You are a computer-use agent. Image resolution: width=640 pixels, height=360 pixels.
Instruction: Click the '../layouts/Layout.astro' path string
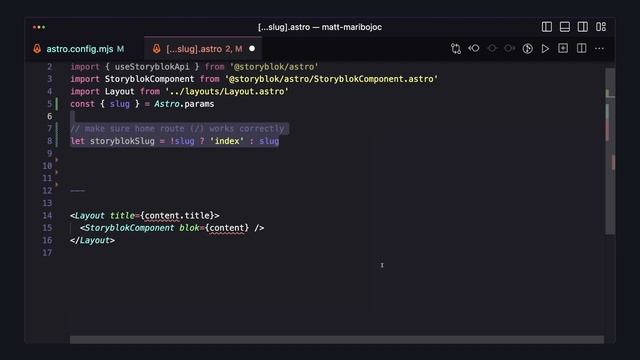pos(227,91)
